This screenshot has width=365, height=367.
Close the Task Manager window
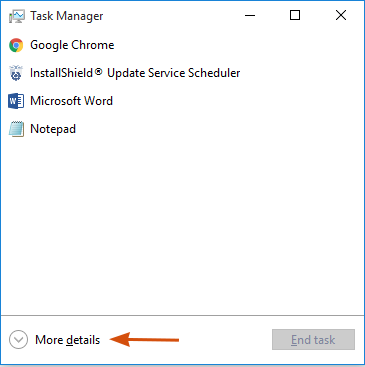click(341, 15)
